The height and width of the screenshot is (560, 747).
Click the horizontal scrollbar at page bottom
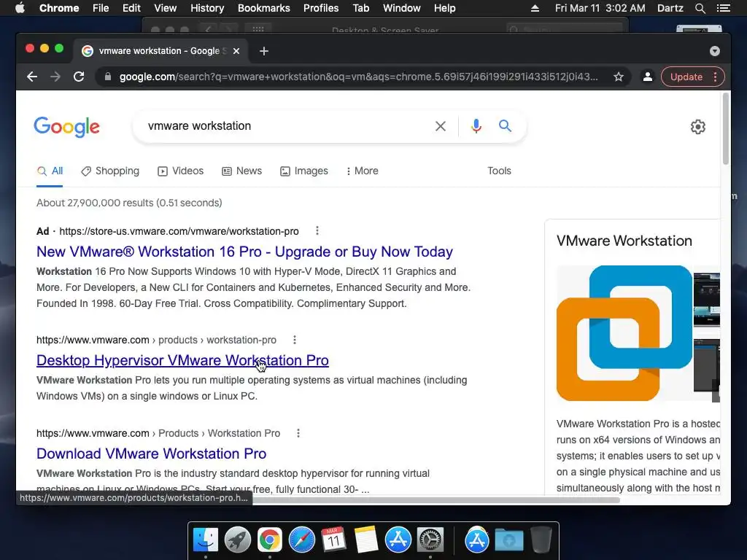pos(436,500)
